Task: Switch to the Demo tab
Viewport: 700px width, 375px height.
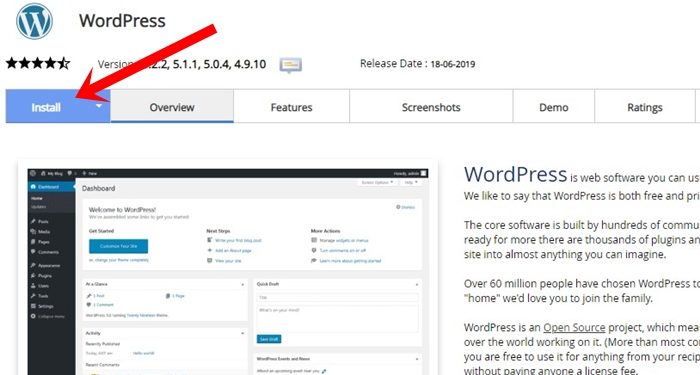Action: (x=554, y=107)
